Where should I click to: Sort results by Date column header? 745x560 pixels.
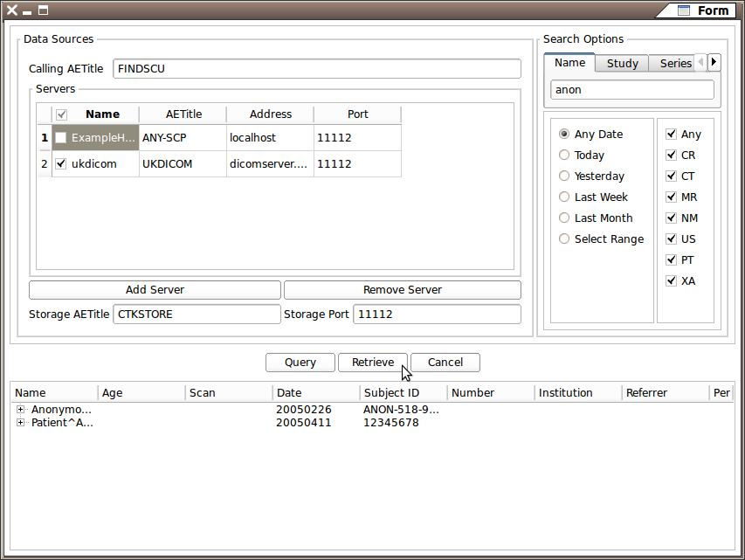(x=315, y=393)
